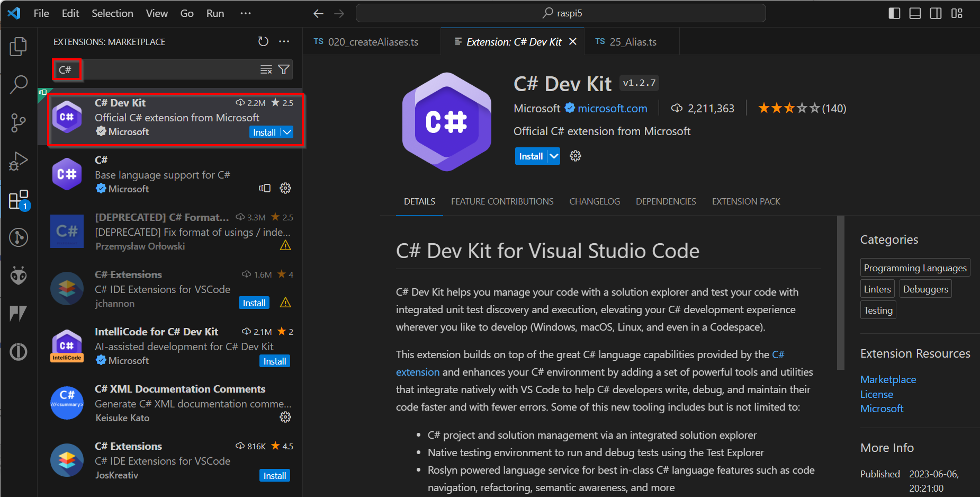The image size is (980, 497).
Task: Select the Source Control icon
Action: coord(19,122)
